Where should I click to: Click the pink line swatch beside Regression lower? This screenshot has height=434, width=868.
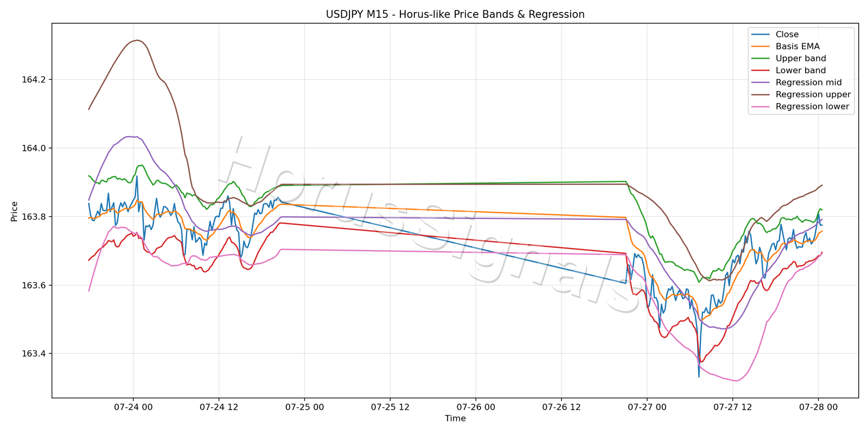[761, 106]
